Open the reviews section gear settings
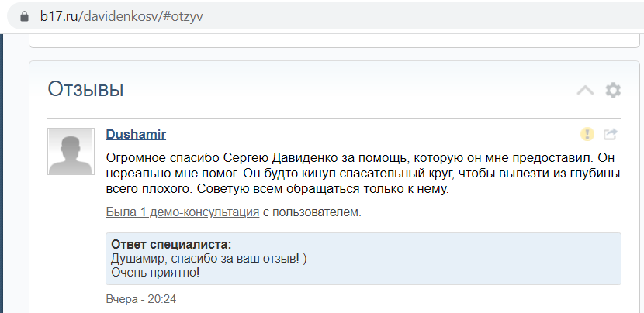This screenshot has height=313, width=644. tap(613, 90)
